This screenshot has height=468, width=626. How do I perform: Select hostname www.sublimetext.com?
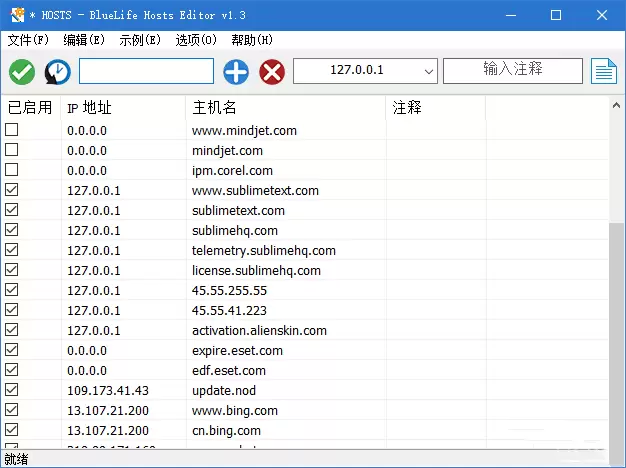(x=255, y=190)
